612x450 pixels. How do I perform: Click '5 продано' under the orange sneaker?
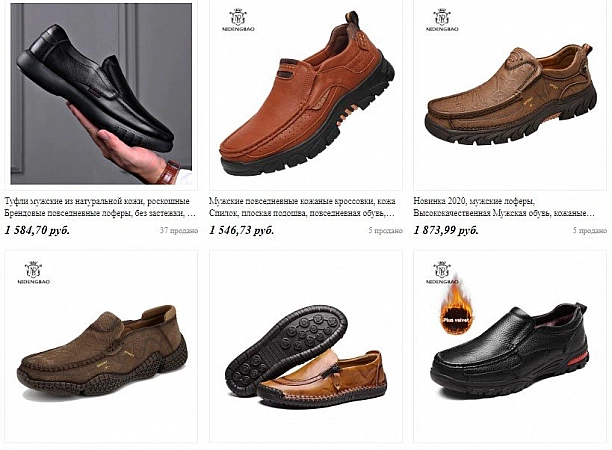pyautogui.click(x=386, y=231)
